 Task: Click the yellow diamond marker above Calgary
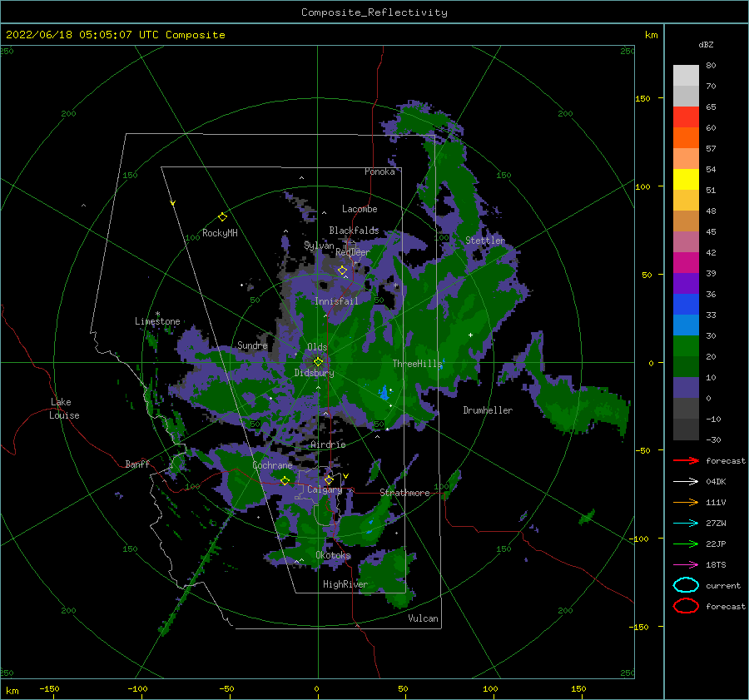click(329, 479)
